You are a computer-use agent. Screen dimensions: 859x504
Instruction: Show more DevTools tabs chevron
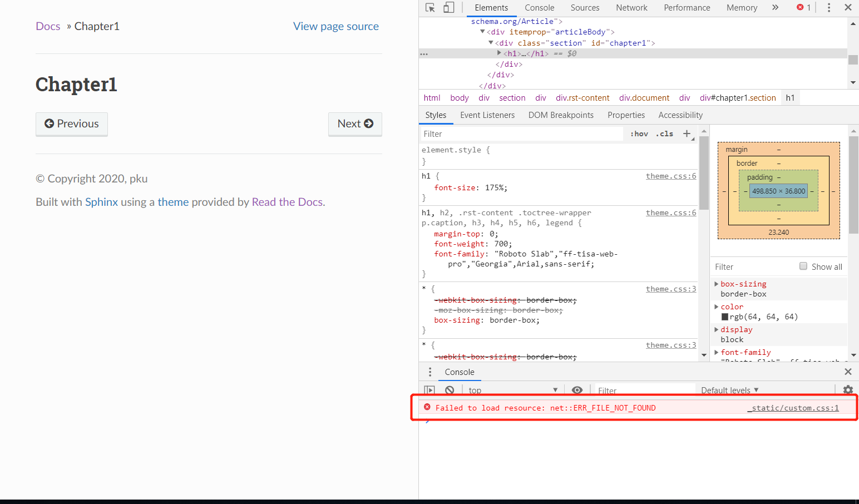coord(776,8)
